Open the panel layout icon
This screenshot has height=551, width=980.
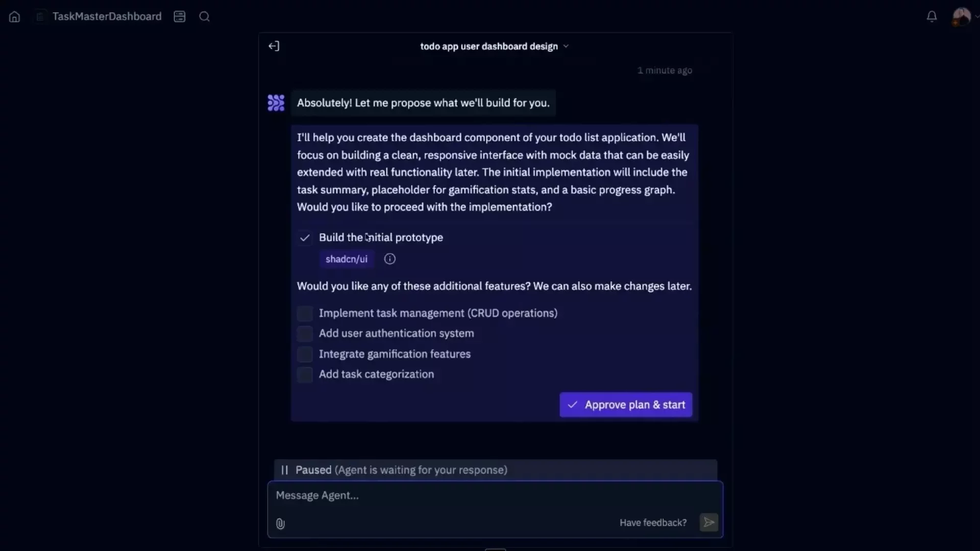coord(179,16)
